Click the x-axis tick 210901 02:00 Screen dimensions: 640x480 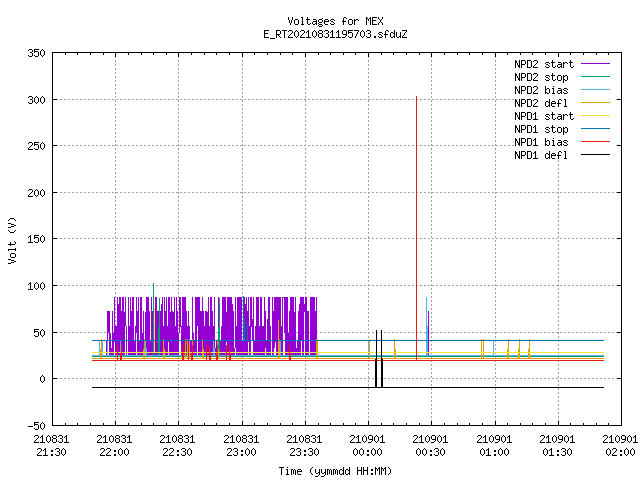click(x=620, y=446)
